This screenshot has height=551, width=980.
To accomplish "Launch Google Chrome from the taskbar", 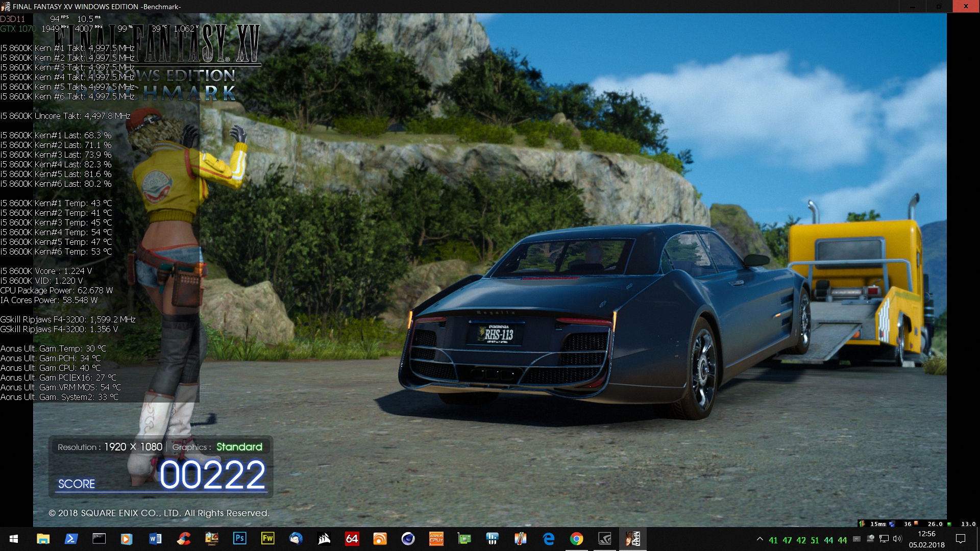I will [577, 539].
